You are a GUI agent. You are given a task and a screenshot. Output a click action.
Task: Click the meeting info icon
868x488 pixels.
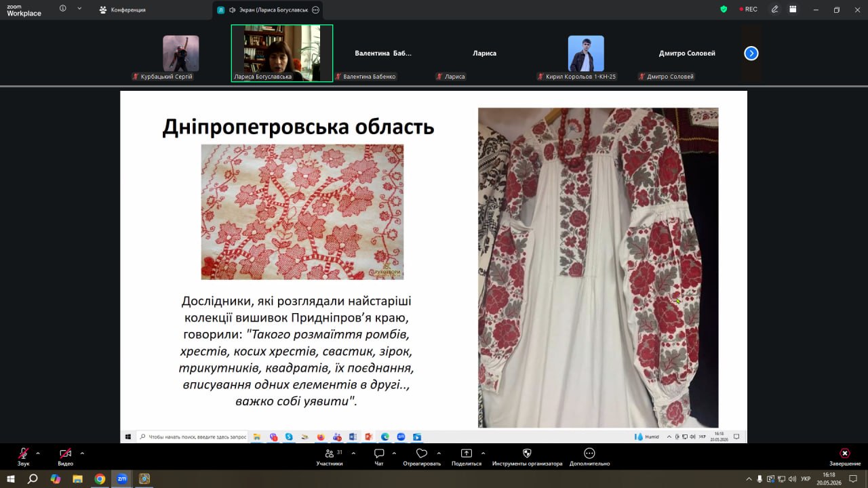63,9
